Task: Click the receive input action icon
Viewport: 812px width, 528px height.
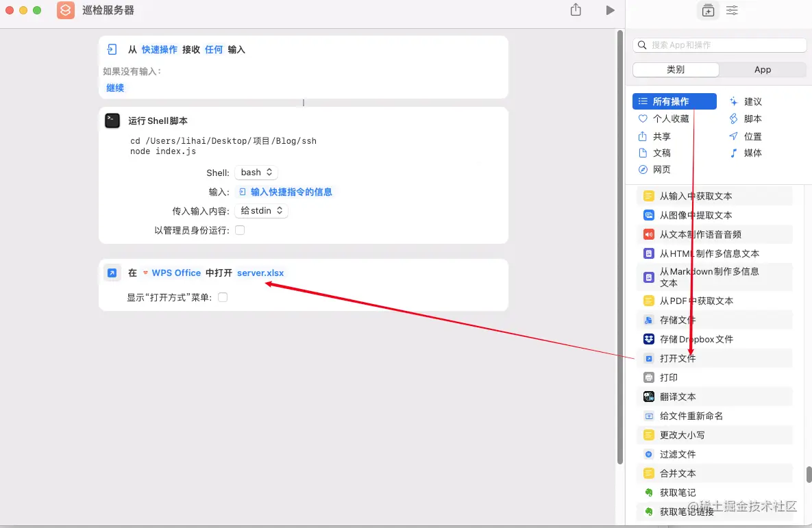Action: coord(112,49)
